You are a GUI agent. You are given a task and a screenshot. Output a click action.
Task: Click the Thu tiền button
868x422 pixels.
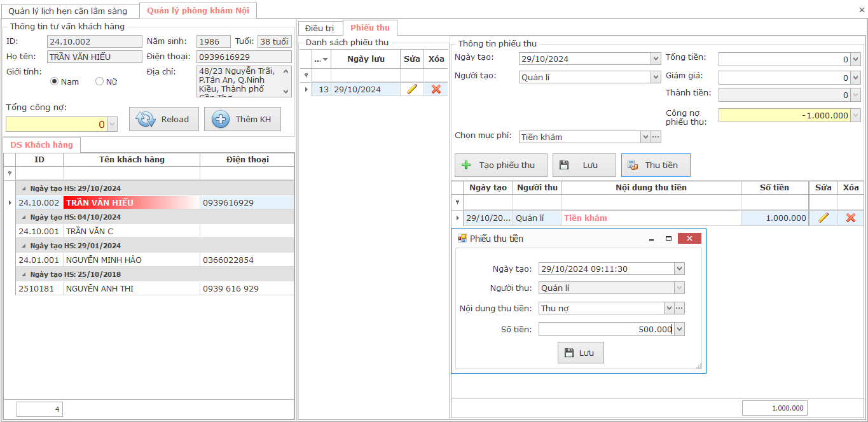pyautogui.click(x=656, y=165)
